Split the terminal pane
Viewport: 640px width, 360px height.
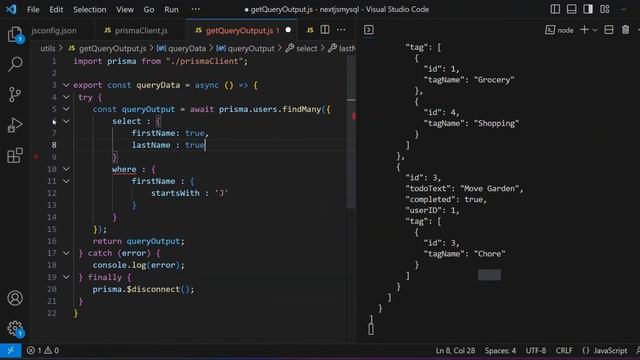click(609, 30)
